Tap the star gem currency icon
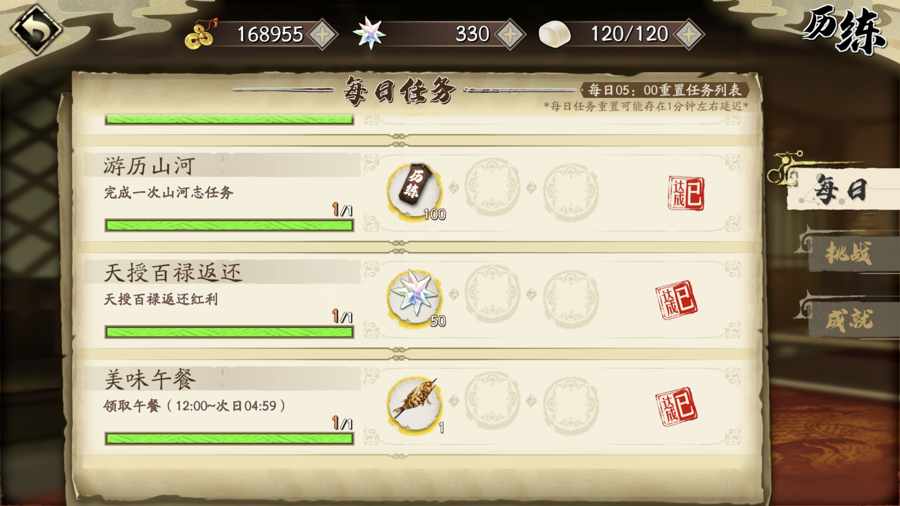This screenshot has height=506, width=900. 369,33
